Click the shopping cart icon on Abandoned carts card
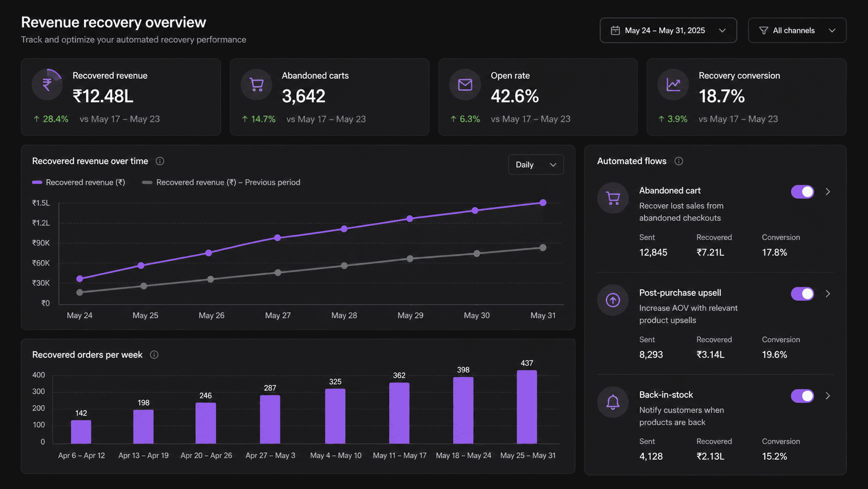The height and width of the screenshot is (489, 868). [x=256, y=85]
